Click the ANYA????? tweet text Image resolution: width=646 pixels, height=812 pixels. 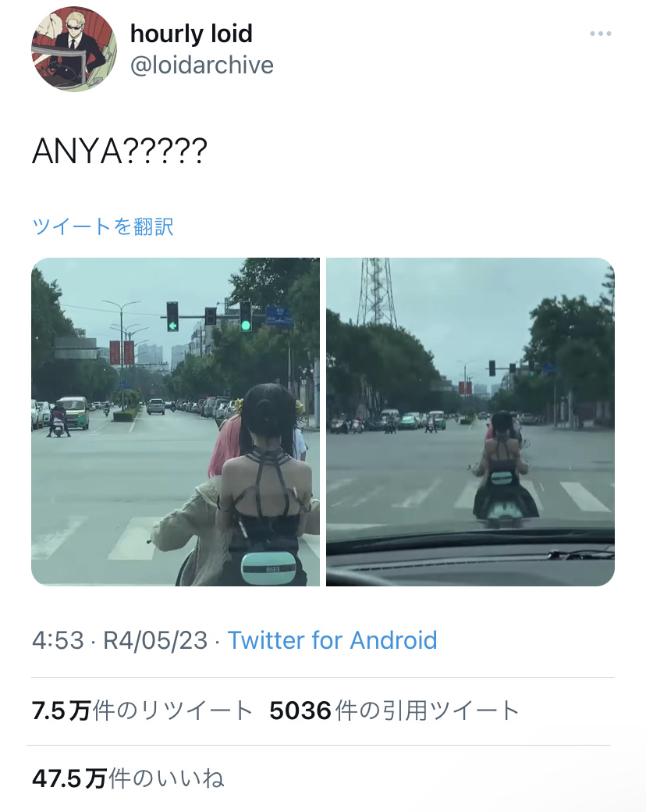(119, 151)
